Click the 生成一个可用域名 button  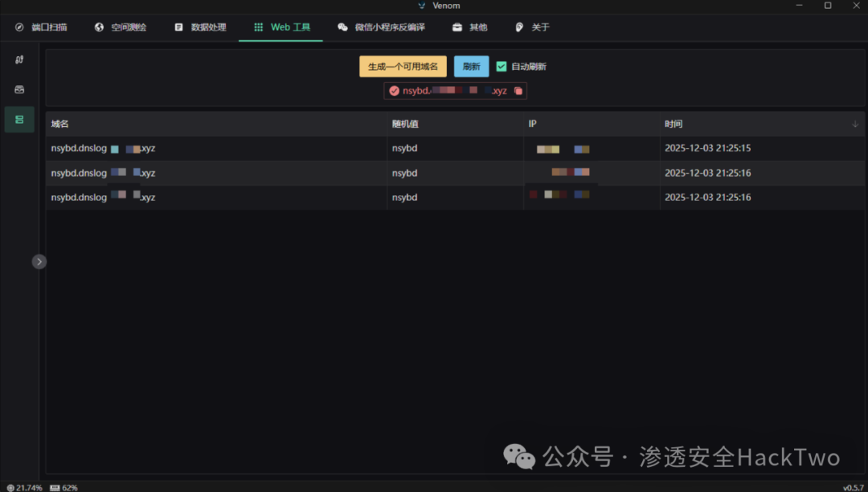click(x=403, y=66)
